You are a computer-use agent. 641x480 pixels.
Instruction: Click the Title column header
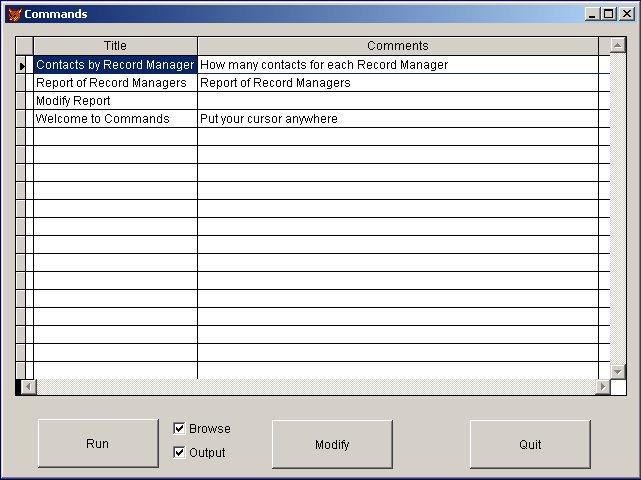115,46
